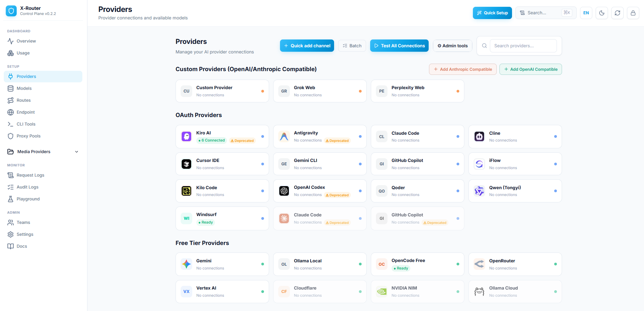Screen dimensions: 644x311
Task: Toggle dark mode with the moon icon
Action: point(602,13)
